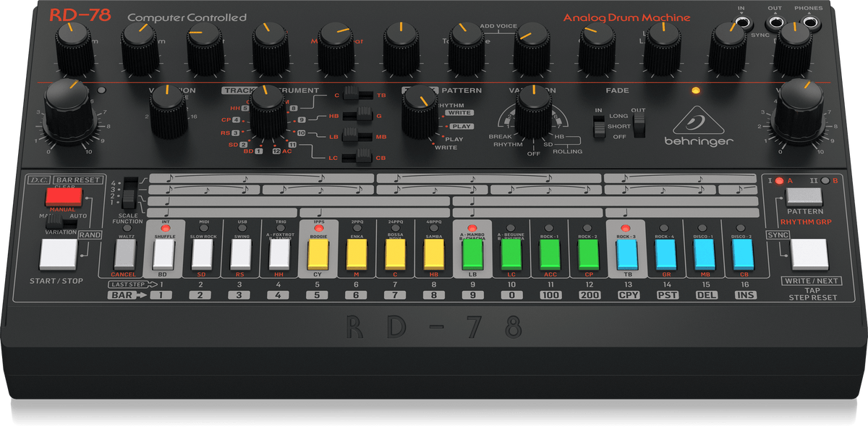Click the VARIATION break/rolling selector knob
This screenshot has height=427, width=868.
[x=533, y=114]
